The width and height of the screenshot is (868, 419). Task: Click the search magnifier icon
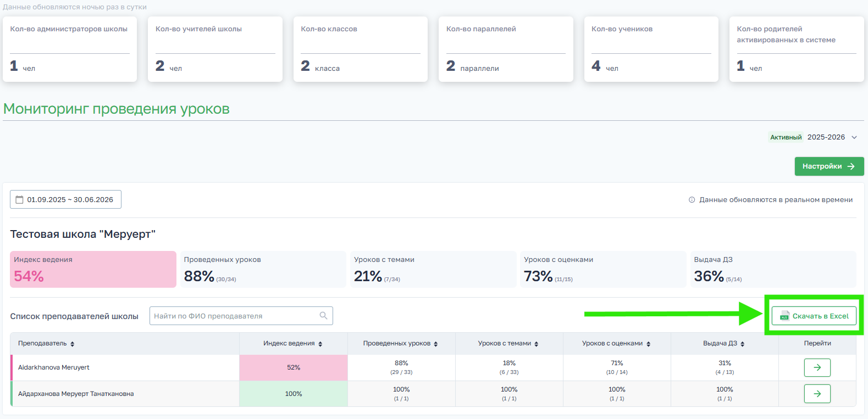point(323,316)
